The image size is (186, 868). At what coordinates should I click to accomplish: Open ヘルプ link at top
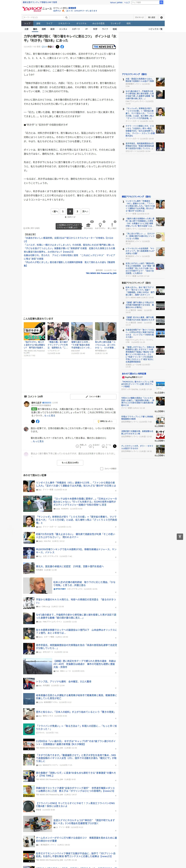pos(127,2)
